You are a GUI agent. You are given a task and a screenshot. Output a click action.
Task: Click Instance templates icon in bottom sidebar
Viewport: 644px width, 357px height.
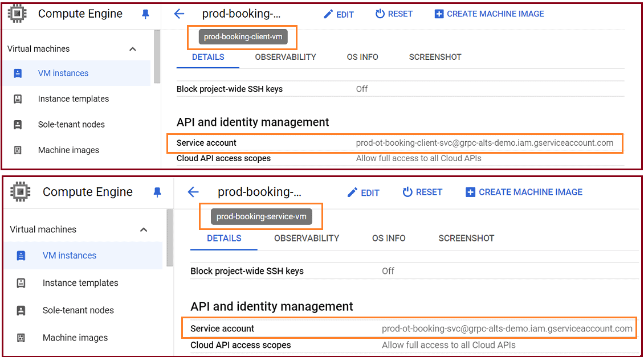point(21,283)
